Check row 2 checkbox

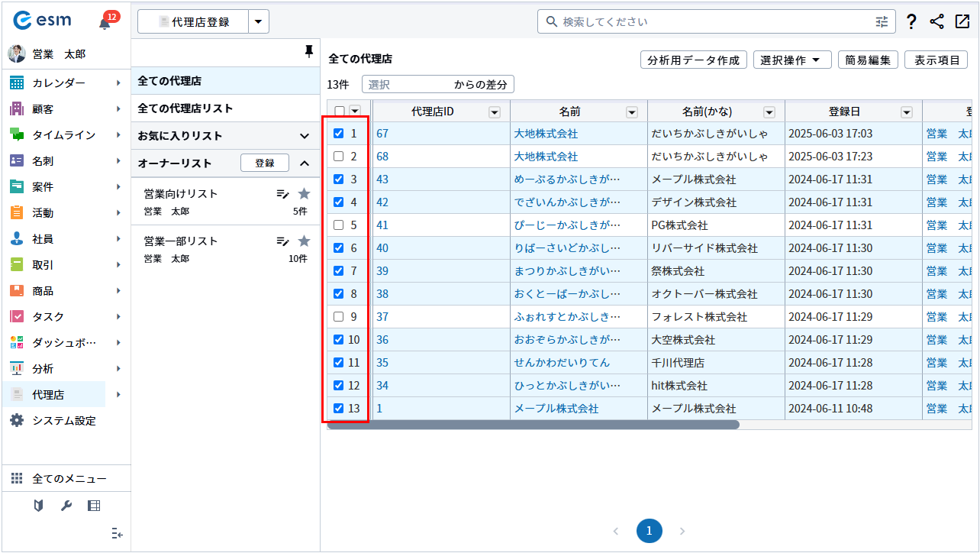(x=339, y=157)
